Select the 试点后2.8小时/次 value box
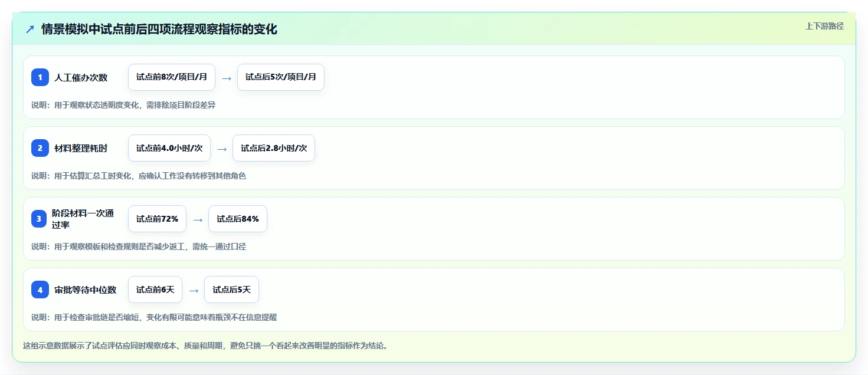 coord(274,148)
